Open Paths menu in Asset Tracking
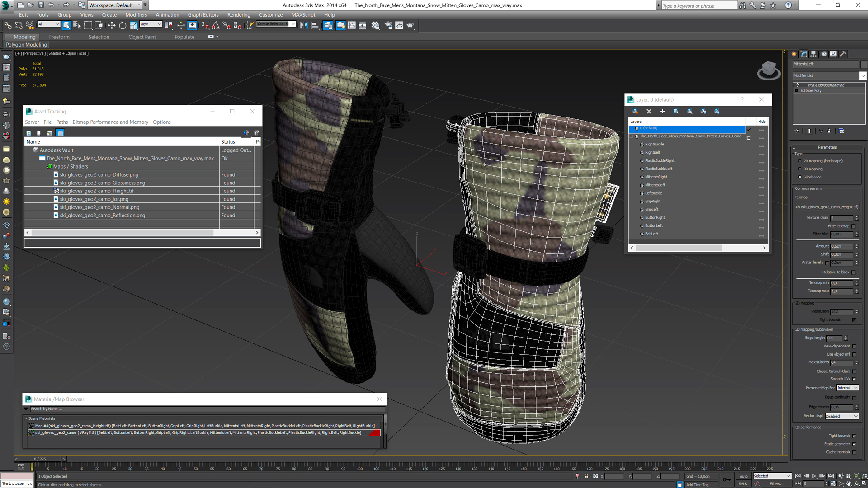 point(62,122)
